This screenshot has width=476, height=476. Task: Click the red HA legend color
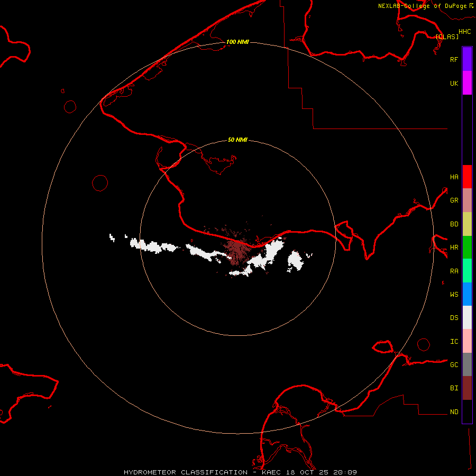pyautogui.click(x=467, y=177)
